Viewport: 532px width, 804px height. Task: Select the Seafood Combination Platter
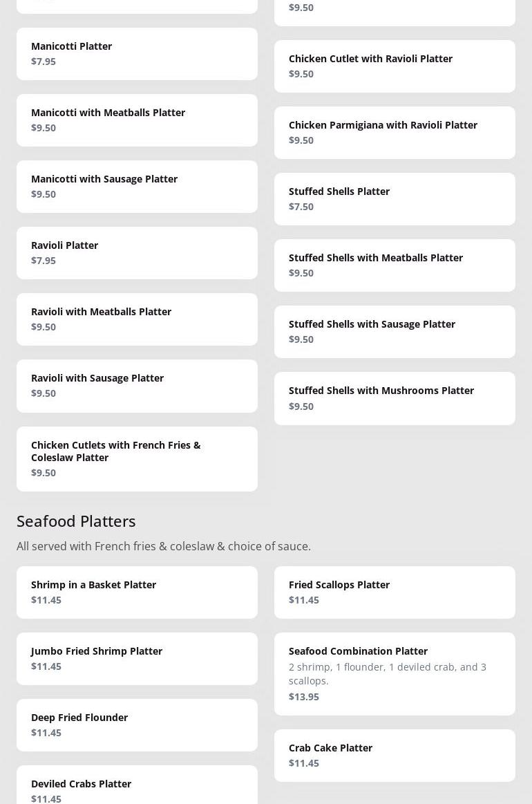coord(395,674)
